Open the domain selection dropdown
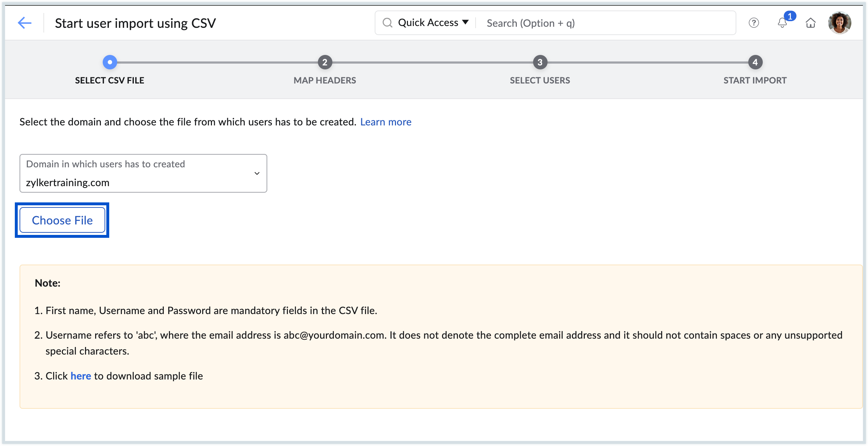Screen dimensions: 868x446 [x=143, y=173]
